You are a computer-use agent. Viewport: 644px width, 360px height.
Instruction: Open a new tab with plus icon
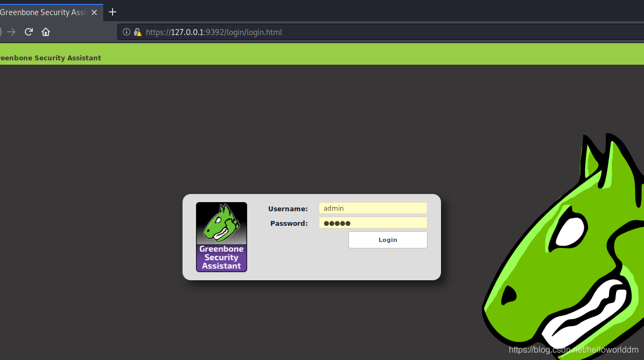click(x=112, y=12)
